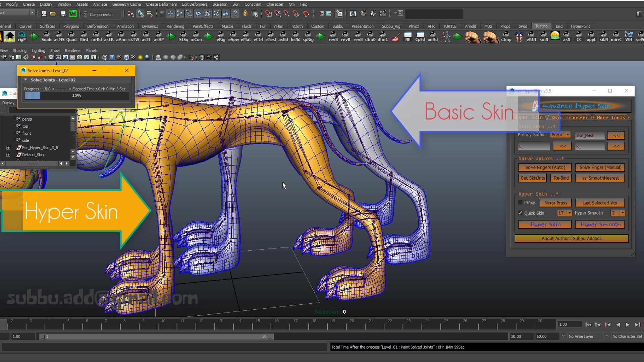Click the playback range slider bar
Viewport: 644px width, 362px height.
[157, 336]
